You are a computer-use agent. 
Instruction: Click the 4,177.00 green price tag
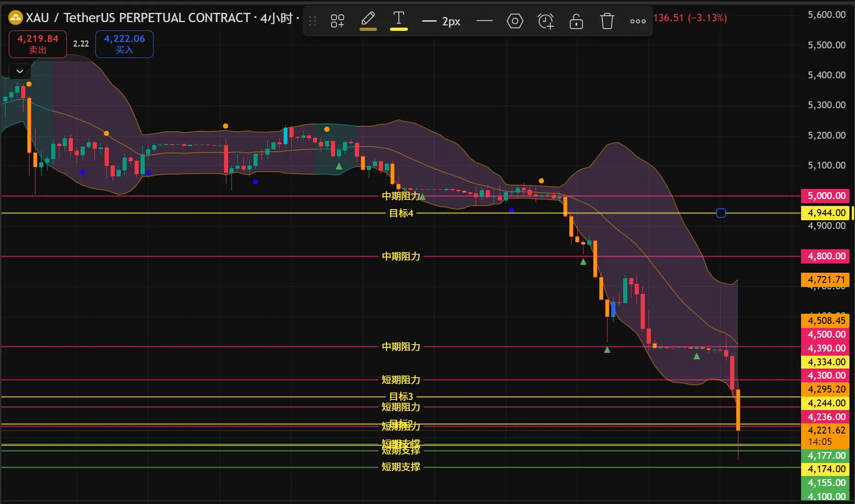click(825, 456)
